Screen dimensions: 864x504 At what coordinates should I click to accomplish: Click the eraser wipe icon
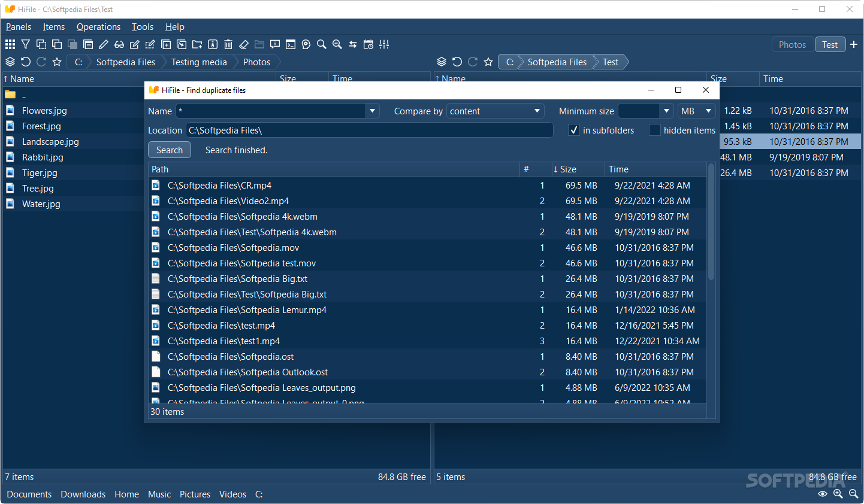244,44
